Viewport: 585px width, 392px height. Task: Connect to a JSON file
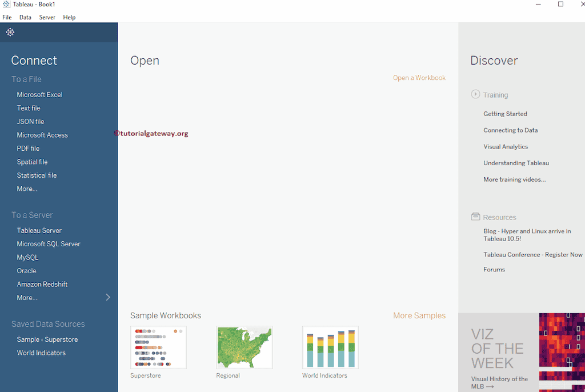(30, 121)
